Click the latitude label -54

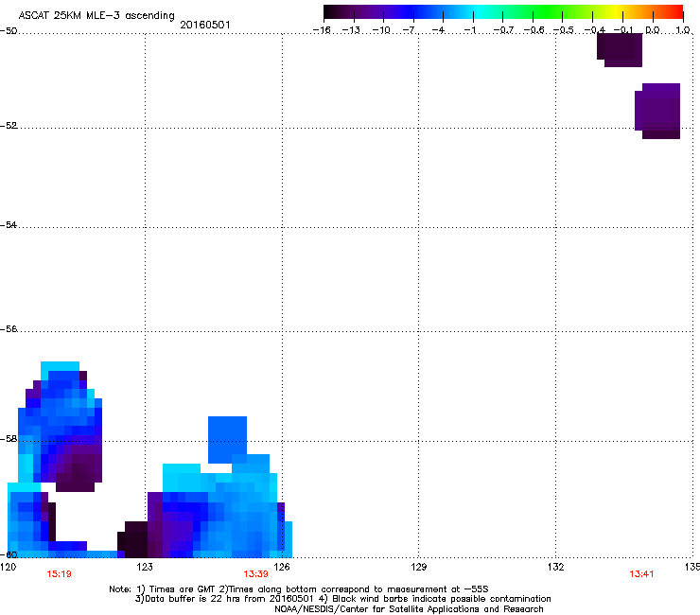(x=9, y=225)
